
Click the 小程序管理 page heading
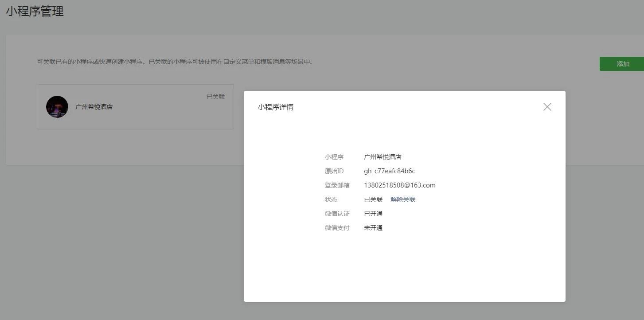pos(35,12)
